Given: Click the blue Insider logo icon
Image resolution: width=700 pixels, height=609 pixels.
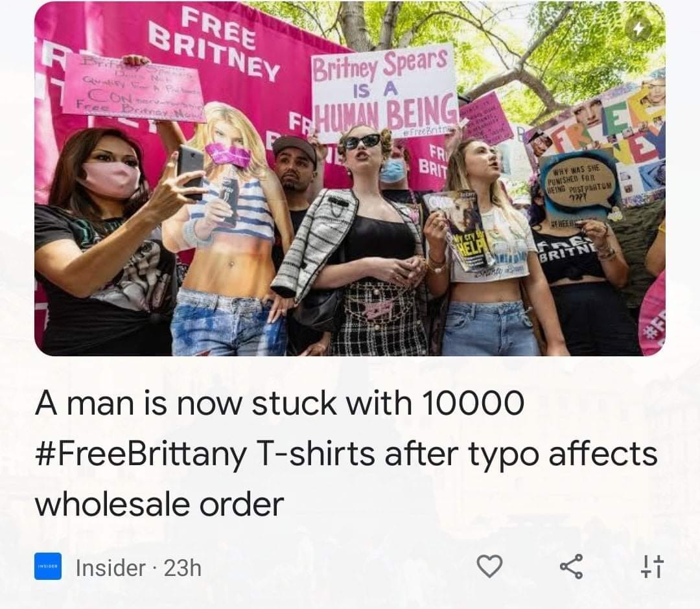Looking at the screenshot, I should [x=48, y=566].
